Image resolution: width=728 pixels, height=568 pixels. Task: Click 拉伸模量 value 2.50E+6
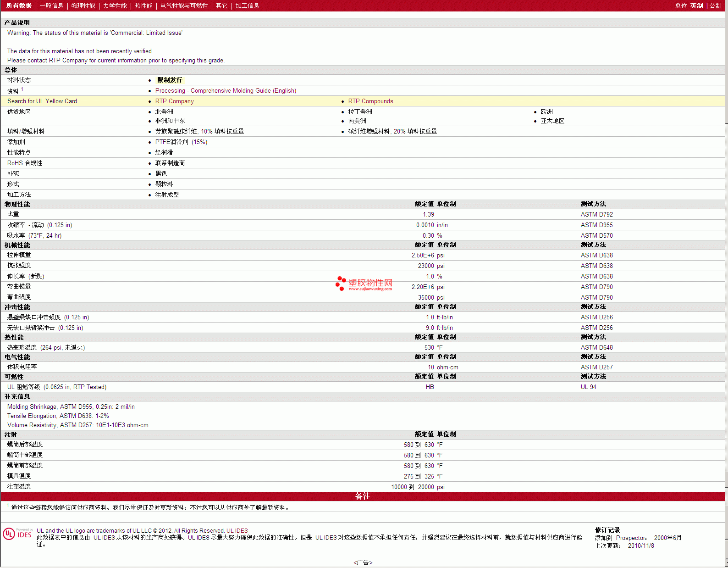[x=423, y=255]
